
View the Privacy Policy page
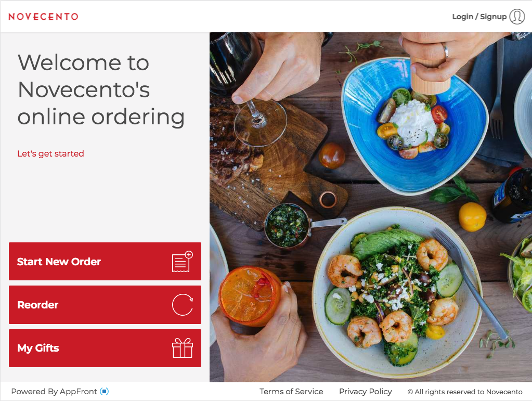click(x=366, y=392)
